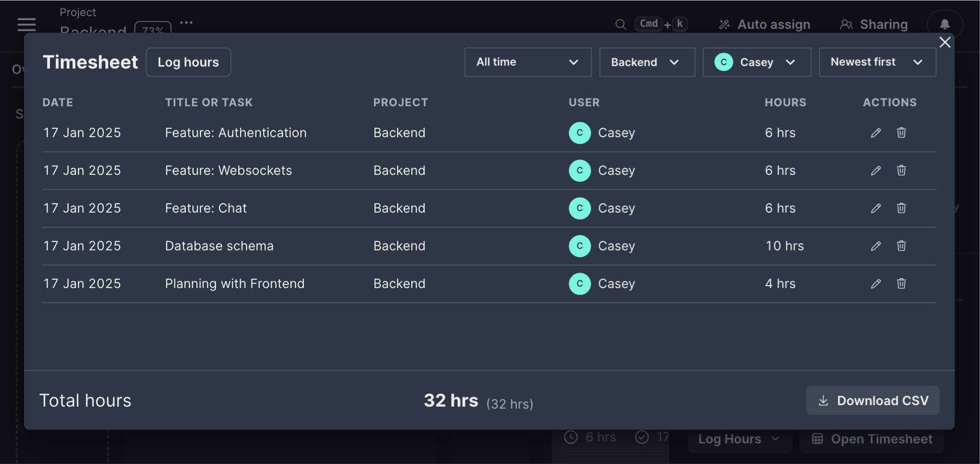Open the notifications bell
Image resolution: width=980 pixels, height=464 pixels.
(945, 24)
